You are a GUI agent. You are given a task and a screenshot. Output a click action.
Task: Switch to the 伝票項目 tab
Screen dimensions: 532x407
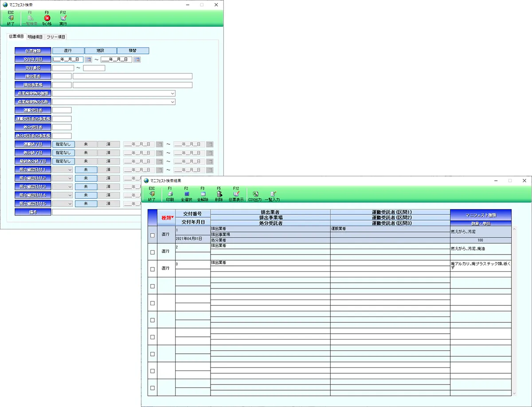coord(16,36)
